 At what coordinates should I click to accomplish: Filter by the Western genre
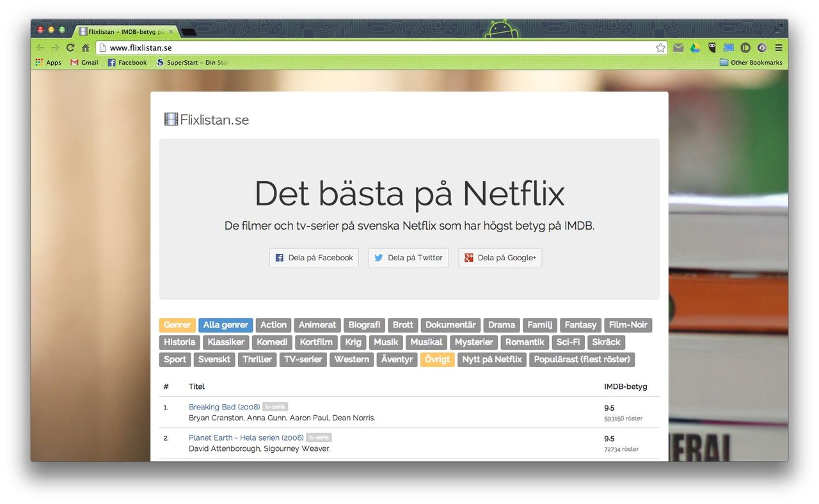point(352,359)
